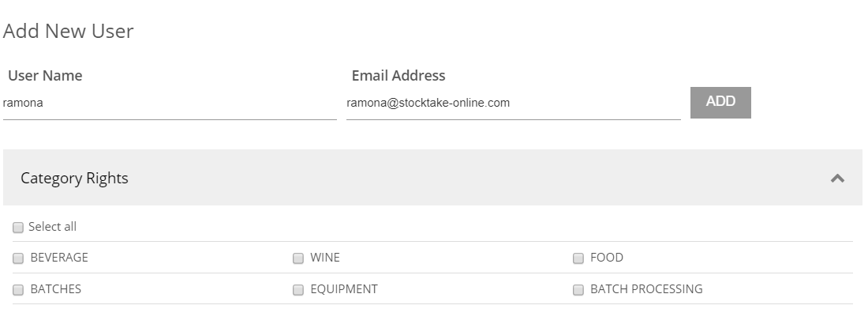The width and height of the screenshot is (868, 324).
Task: Click the 'User Name' field label
Action: (x=45, y=76)
